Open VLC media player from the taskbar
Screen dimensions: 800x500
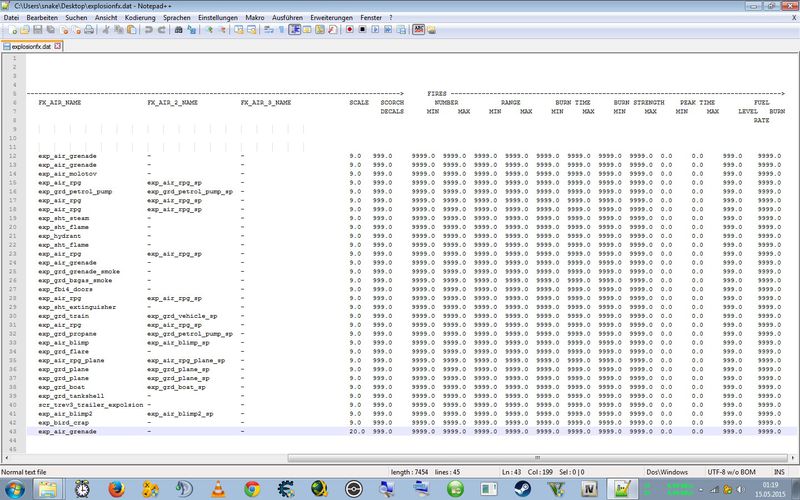217,487
